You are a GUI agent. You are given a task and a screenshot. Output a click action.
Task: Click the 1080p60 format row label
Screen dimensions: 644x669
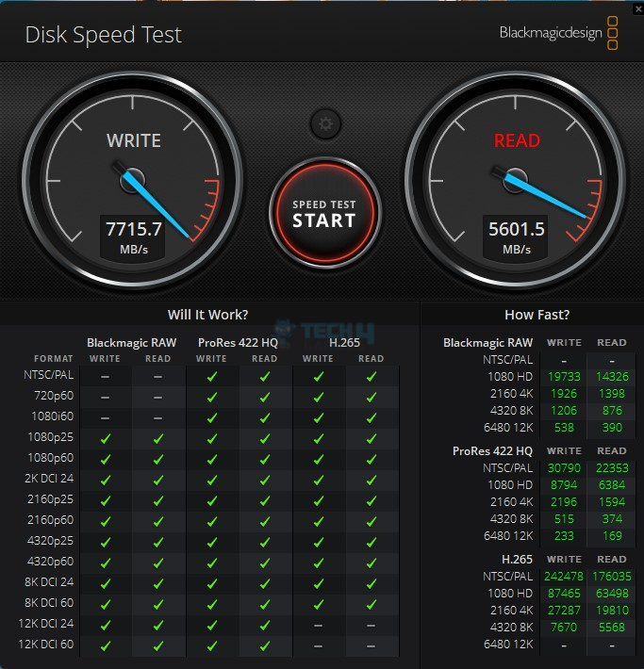(50, 458)
